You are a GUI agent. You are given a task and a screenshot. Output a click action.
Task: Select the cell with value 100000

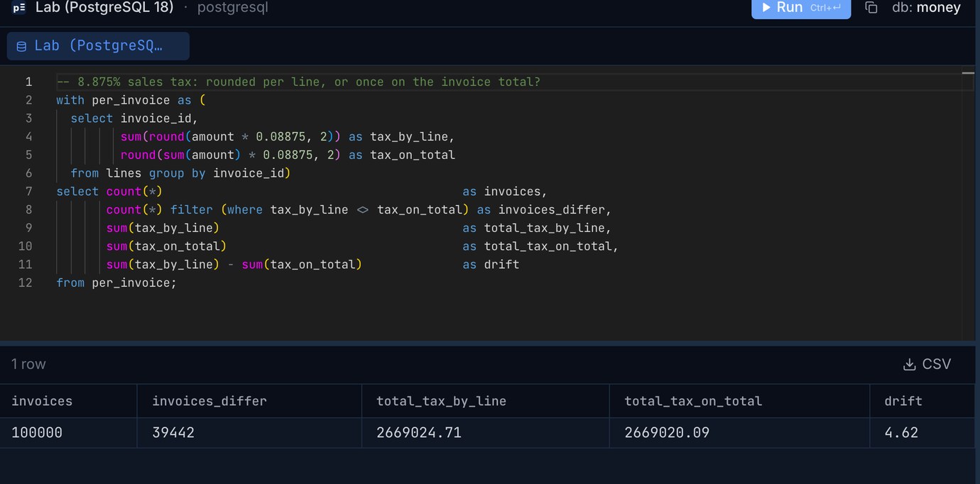click(x=68, y=432)
